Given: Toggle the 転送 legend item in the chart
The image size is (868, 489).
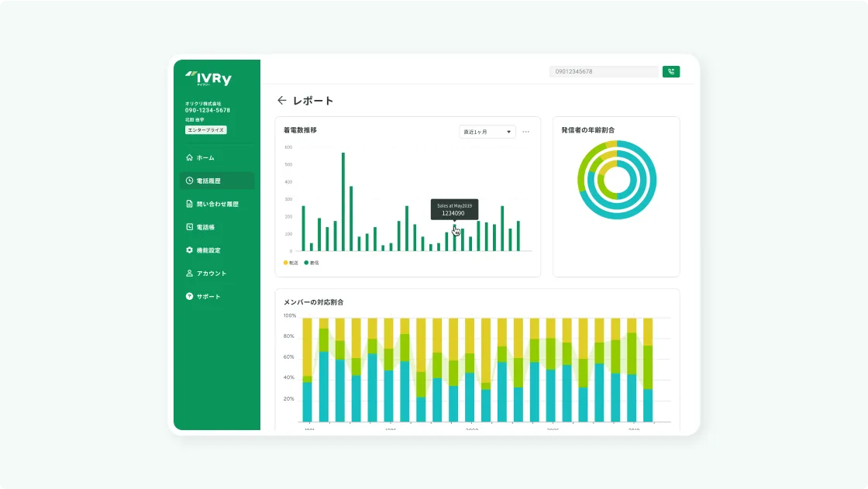Looking at the screenshot, I should click(x=291, y=263).
